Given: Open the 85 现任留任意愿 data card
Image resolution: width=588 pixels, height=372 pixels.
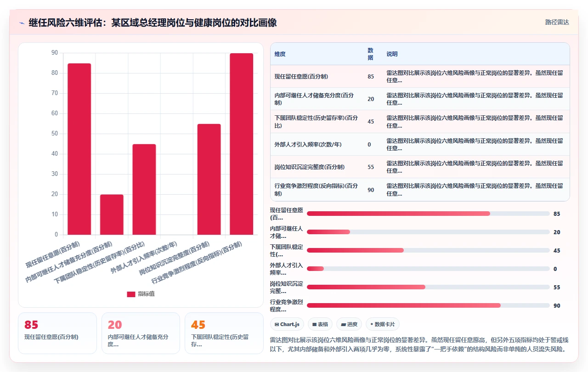Looking at the screenshot, I should [57, 333].
